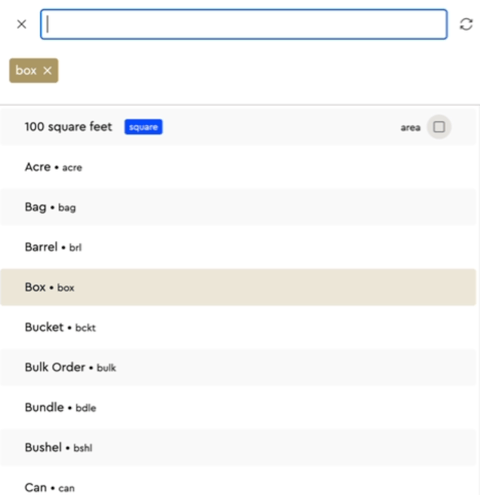Pick Barrel from the list

(238, 247)
